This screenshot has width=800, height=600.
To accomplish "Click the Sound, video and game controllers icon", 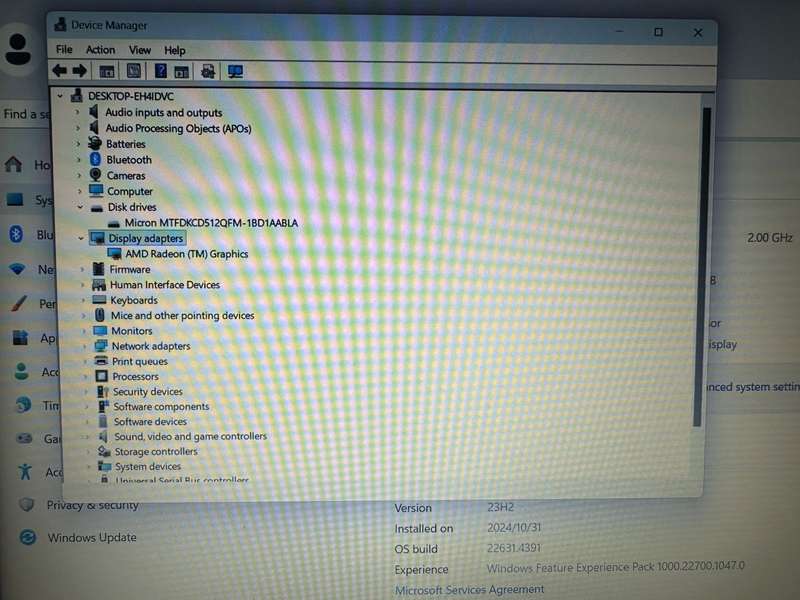I will pyautogui.click(x=104, y=436).
